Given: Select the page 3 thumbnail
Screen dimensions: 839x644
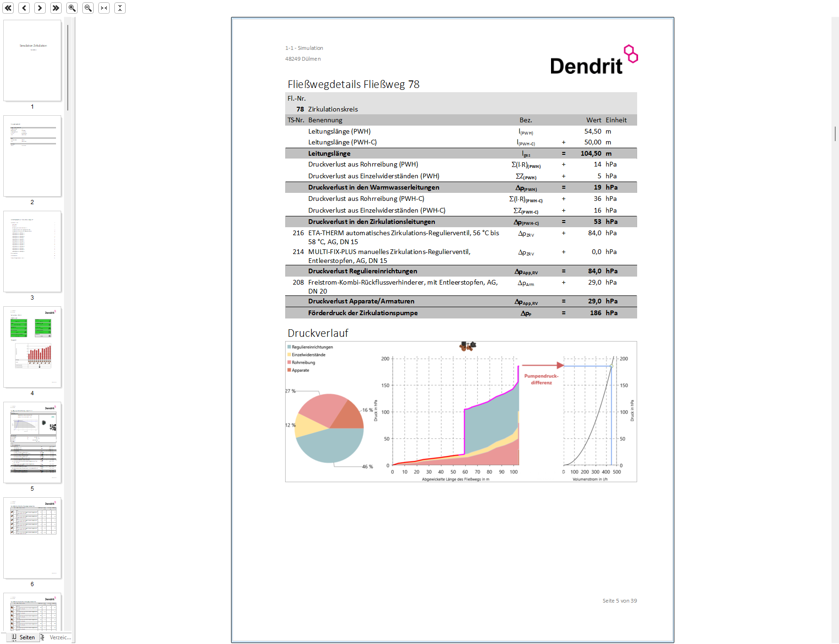Looking at the screenshot, I should click(32, 251).
